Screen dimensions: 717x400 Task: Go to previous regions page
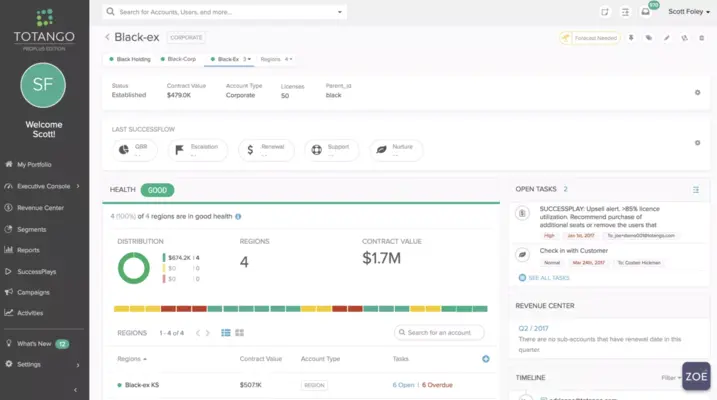(x=198, y=333)
